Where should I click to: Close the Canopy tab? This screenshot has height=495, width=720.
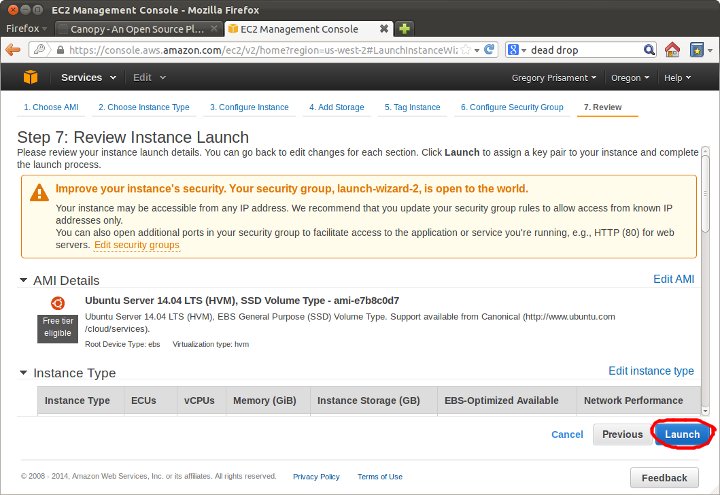click(214, 28)
